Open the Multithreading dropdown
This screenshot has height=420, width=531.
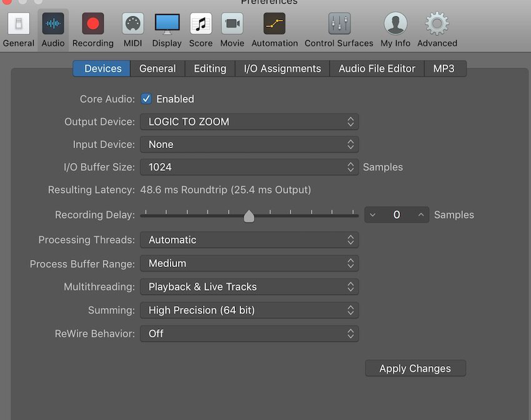pos(249,287)
